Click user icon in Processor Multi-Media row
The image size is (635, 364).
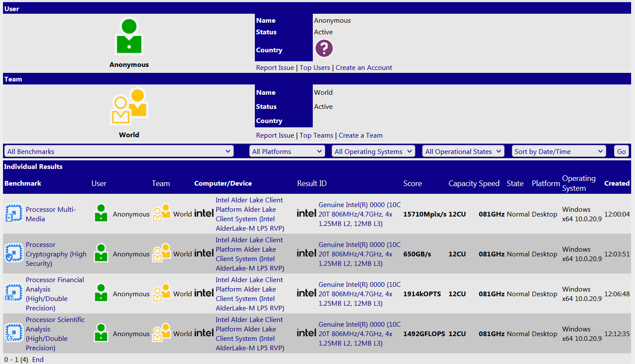(x=101, y=213)
